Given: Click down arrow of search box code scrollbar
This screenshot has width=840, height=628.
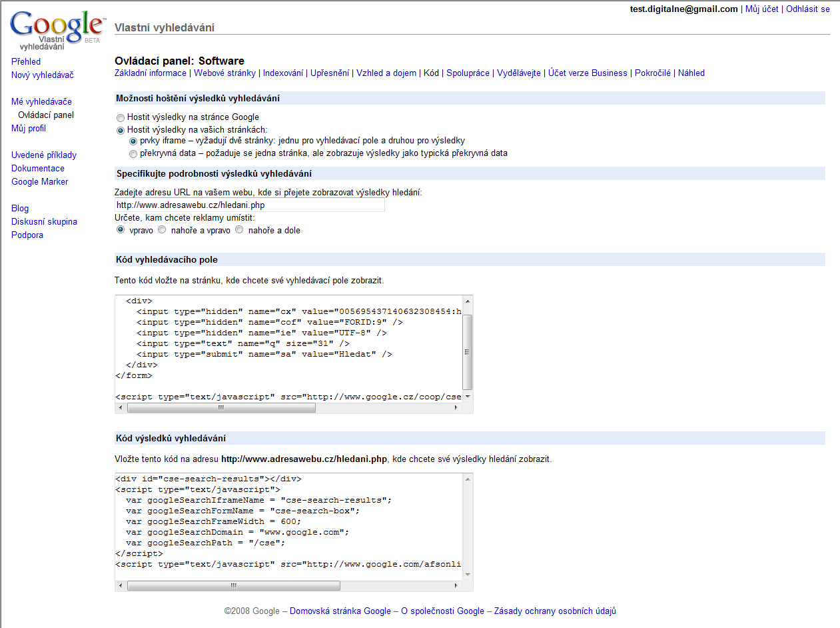Looking at the screenshot, I should 468,396.
